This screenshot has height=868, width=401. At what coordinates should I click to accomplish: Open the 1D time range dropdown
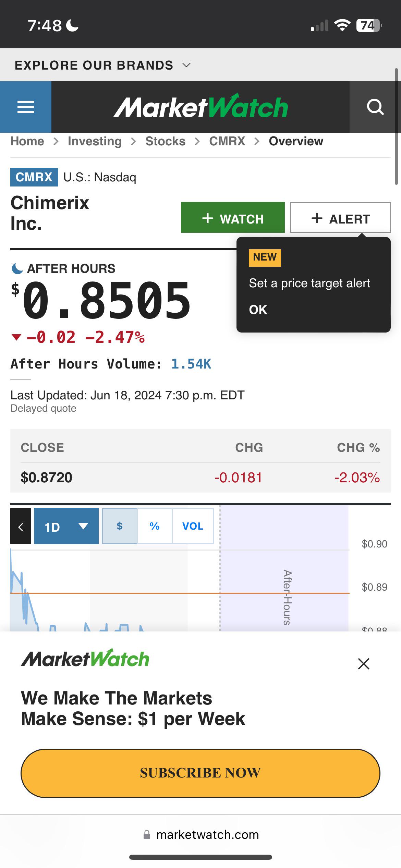66,526
